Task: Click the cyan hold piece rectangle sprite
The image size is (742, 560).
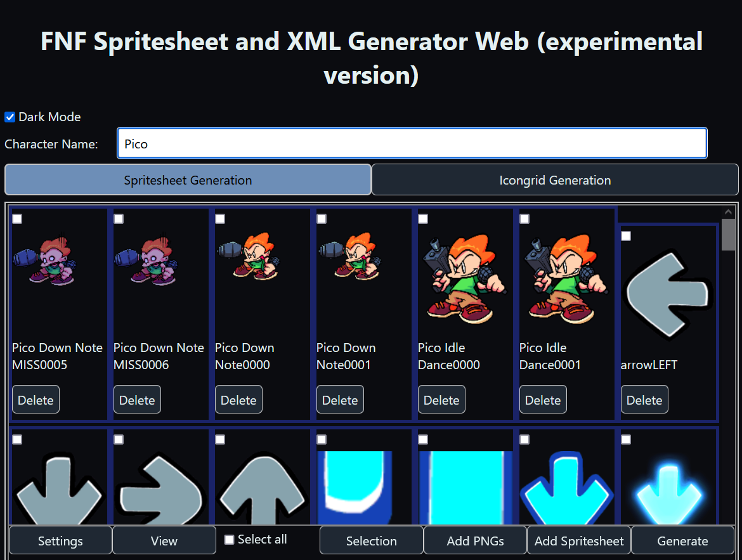Action: (465, 488)
